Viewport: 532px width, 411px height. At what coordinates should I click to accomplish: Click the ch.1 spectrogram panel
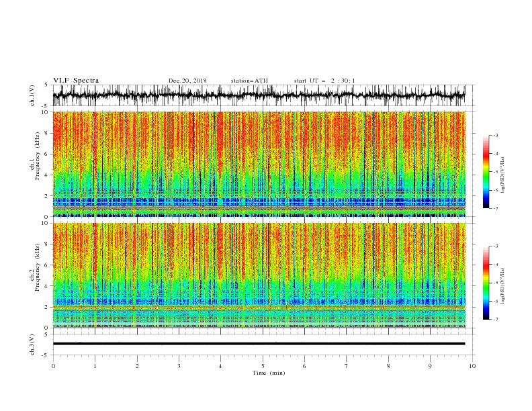(259, 164)
